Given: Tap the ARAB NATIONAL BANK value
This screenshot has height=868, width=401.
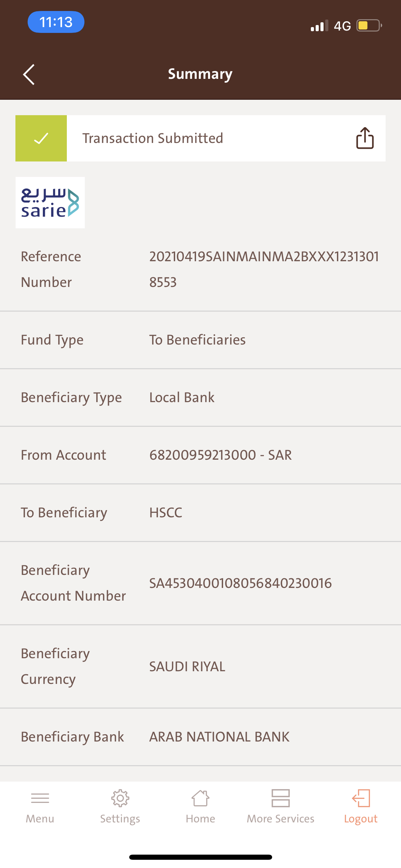Looking at the screenshot, I should [219, 737].
